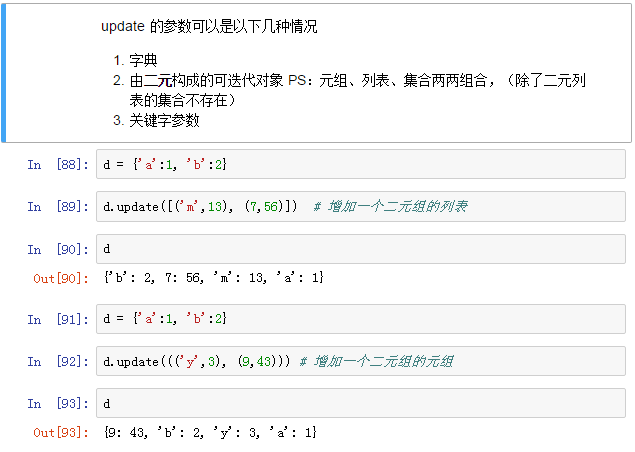
Task: Select the In [91] dictionary assignment cell
Action: point(360,318)
